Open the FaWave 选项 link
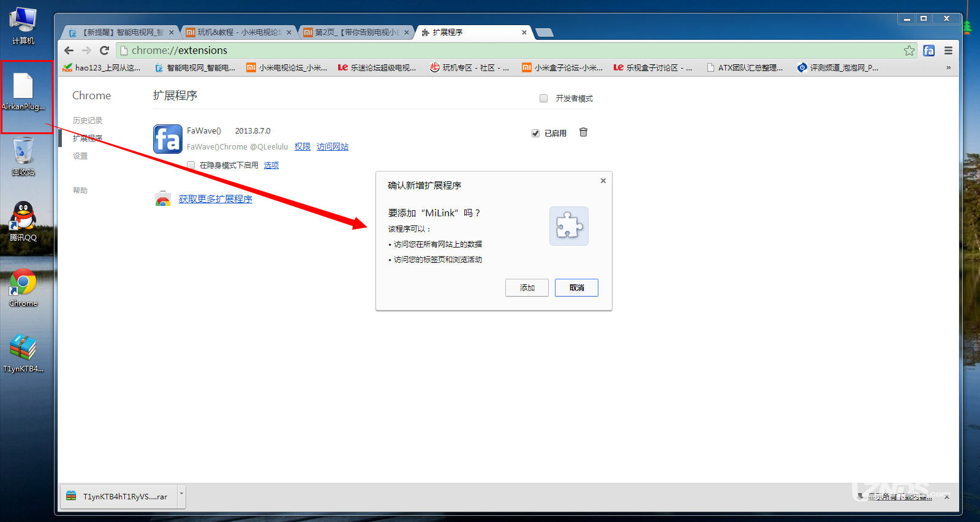 coord(271,165)
